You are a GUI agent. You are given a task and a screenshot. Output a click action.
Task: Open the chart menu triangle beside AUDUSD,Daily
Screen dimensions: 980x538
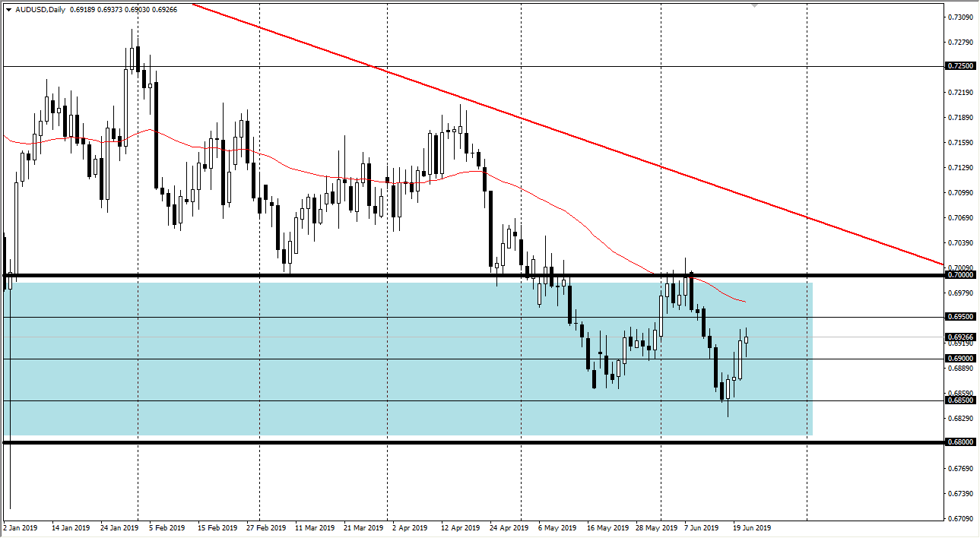(x=8, y=10)
